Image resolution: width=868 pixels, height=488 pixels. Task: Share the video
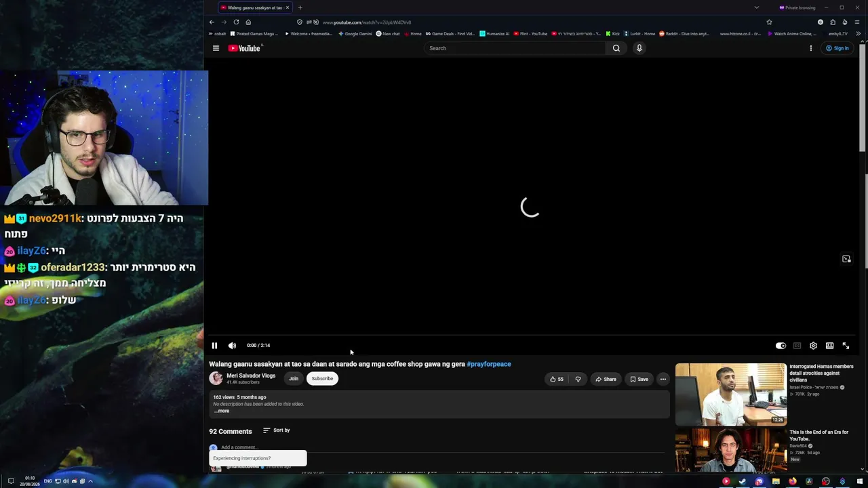(606, 380)
